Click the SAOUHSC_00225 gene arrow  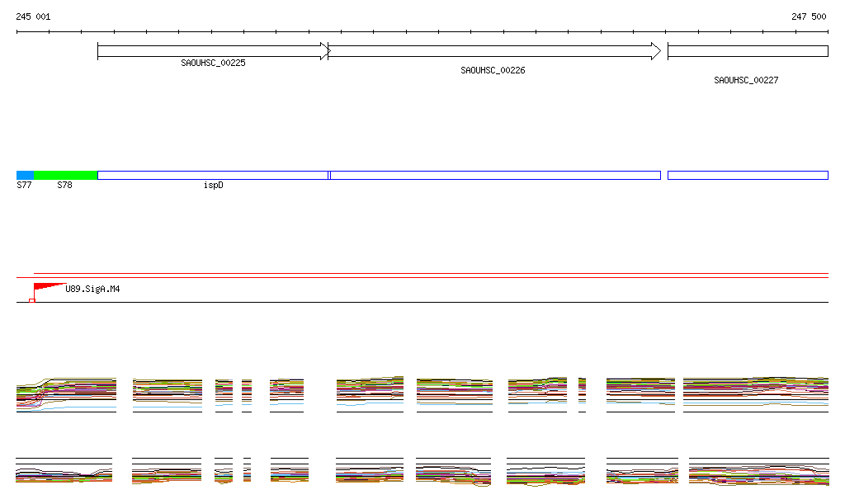[213, 51]
